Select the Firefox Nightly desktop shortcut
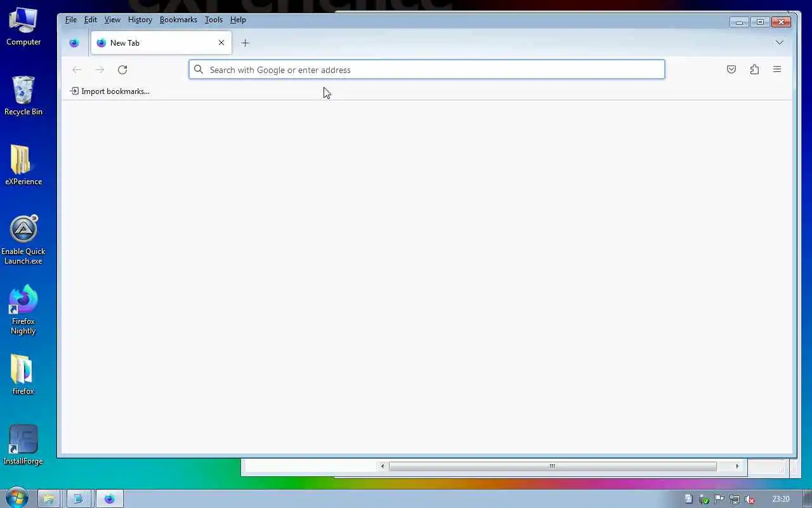This screenshot has height=508, width=812. point(23,310)
